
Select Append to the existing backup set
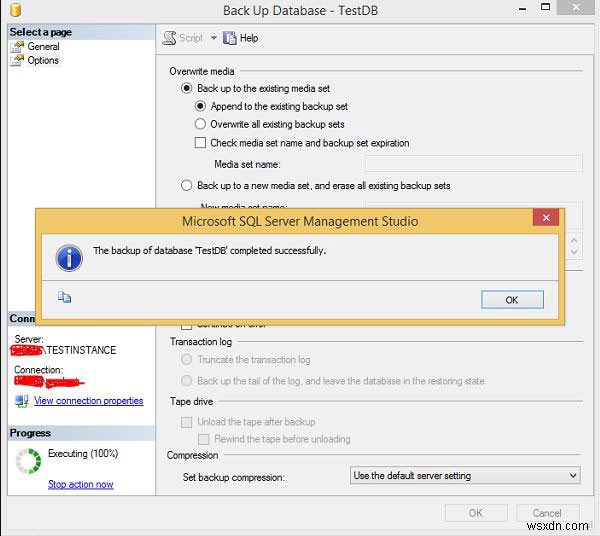pos(200,106)
